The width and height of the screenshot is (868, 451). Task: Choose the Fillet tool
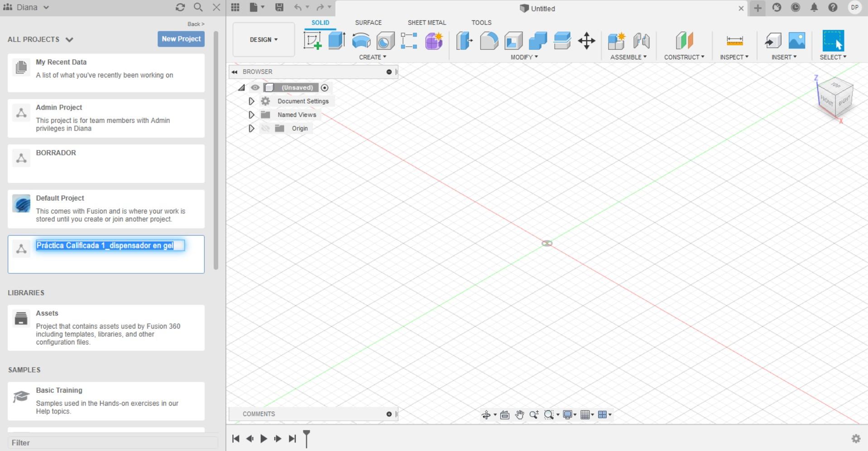(x=489, y=41)
